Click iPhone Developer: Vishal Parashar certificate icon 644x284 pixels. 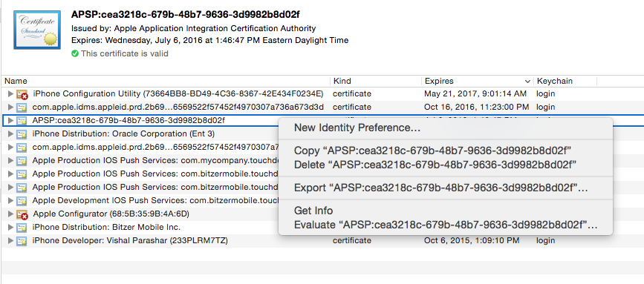pos(22,241)
